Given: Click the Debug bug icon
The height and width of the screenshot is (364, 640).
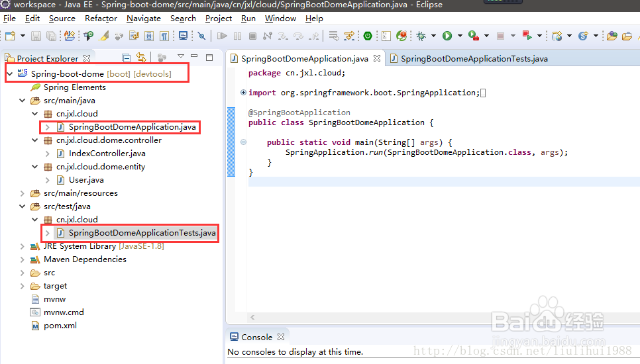Looking at the screenshot, I should coord(421,36).
